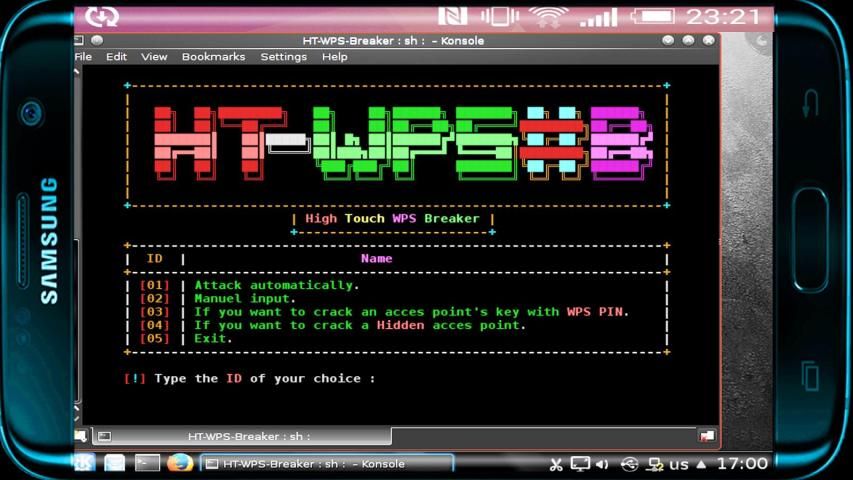The image size is (853, 480).
Task: Switch the 'us' keyboard layout indicator
Action: (679, 464)
